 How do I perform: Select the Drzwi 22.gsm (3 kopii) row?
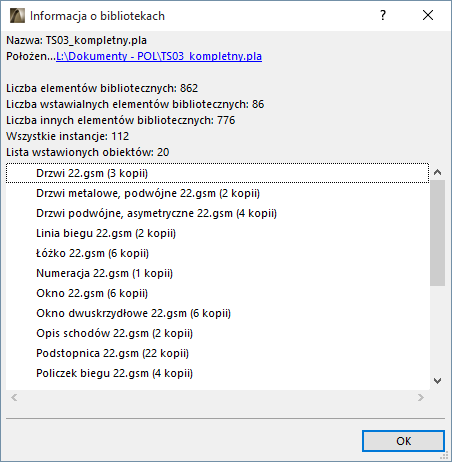coord(217,173)
